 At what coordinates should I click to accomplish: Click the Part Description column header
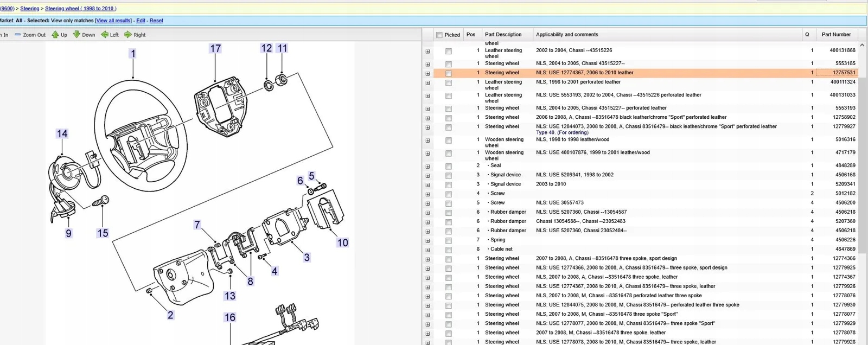click(503, 35)
